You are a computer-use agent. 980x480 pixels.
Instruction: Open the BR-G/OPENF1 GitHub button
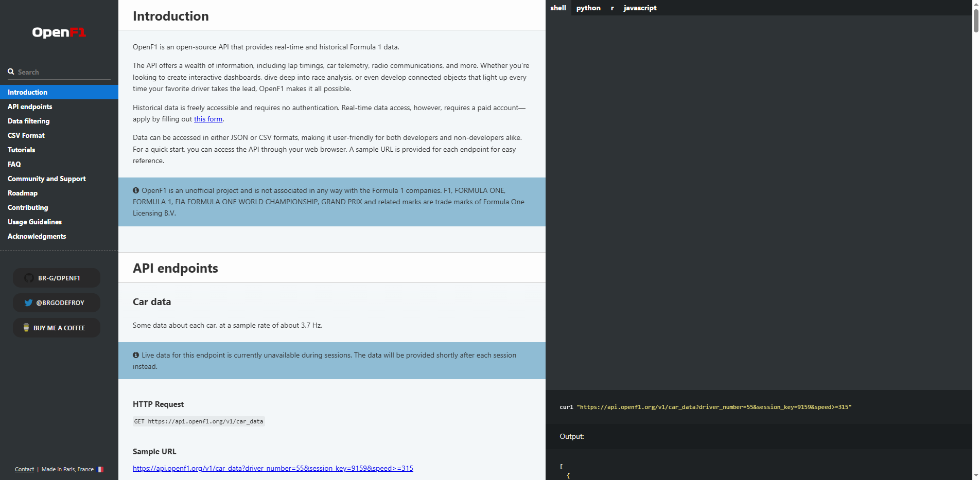tap(57, 278)
